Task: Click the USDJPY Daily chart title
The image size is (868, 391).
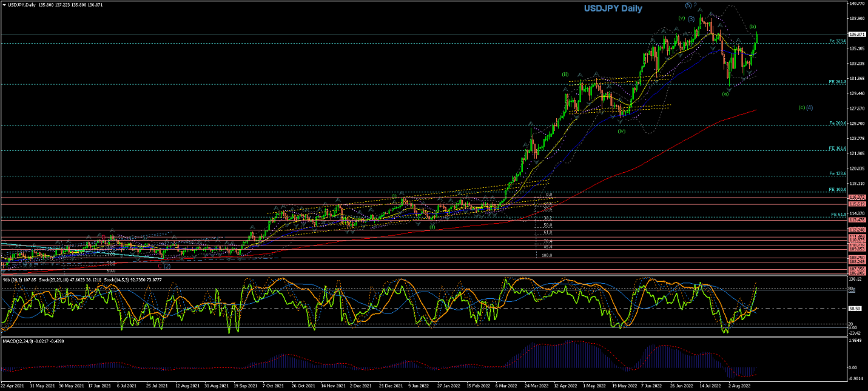Action: click(x=613, y=8)
